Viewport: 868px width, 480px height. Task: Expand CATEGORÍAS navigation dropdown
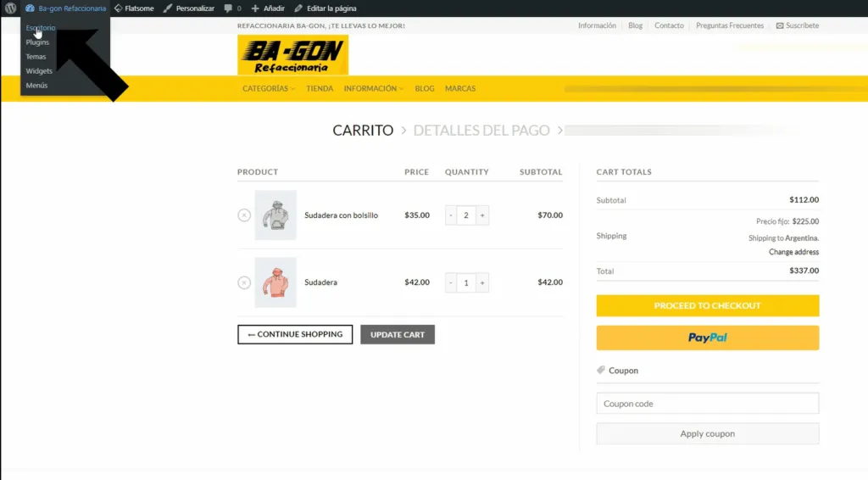pyautogui.click(x=269, y=88)
